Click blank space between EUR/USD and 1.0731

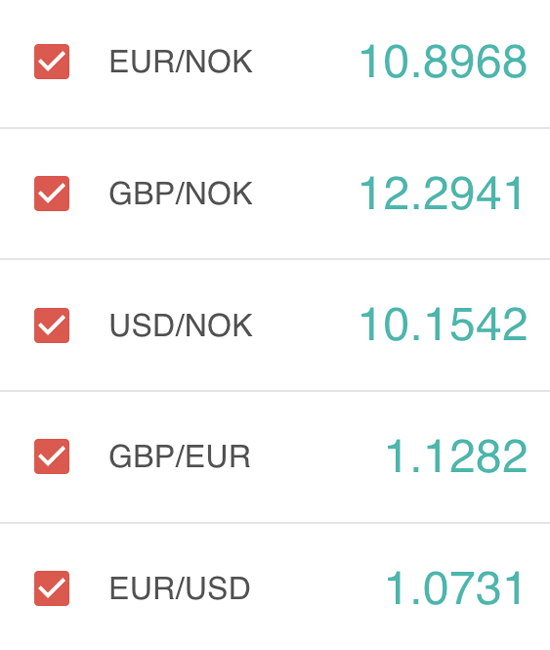318,588
